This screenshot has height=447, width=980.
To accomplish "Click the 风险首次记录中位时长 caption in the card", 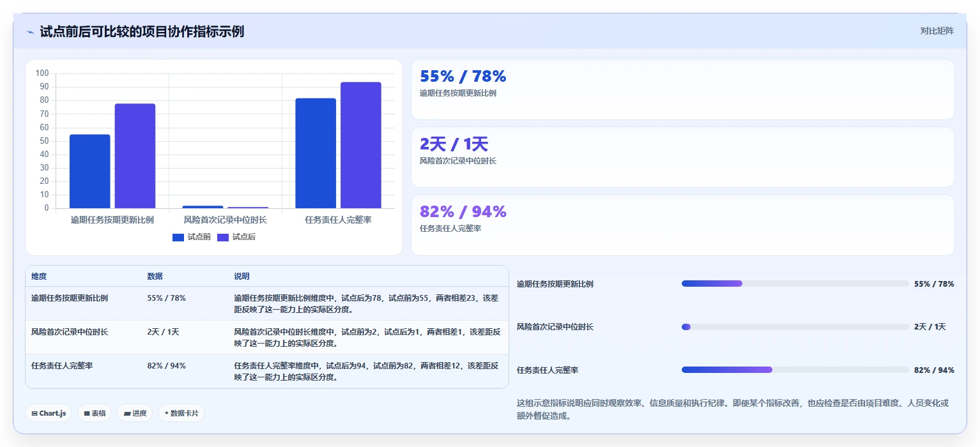I will pyautogui.click(x=458, y=161).
